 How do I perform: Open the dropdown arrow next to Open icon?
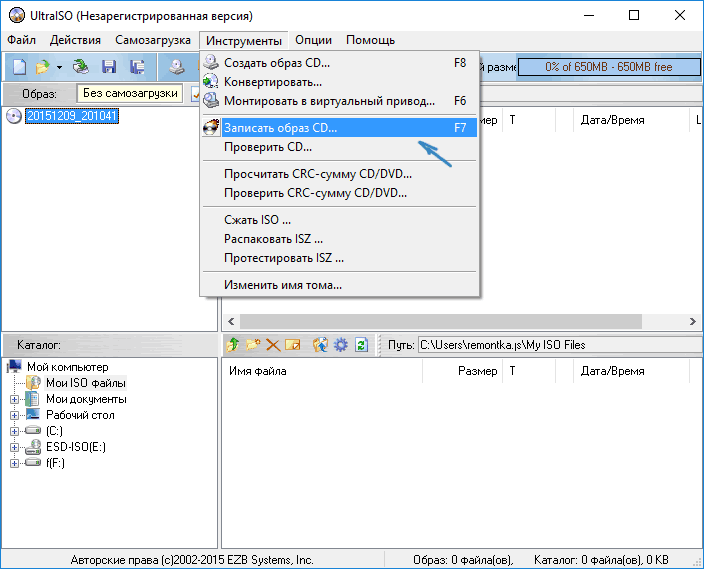tap(59, 67)
